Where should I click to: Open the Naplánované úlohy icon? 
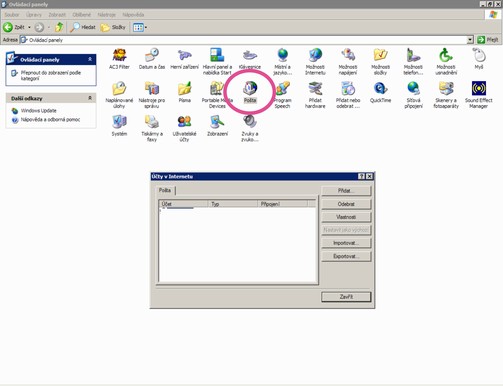119,95
